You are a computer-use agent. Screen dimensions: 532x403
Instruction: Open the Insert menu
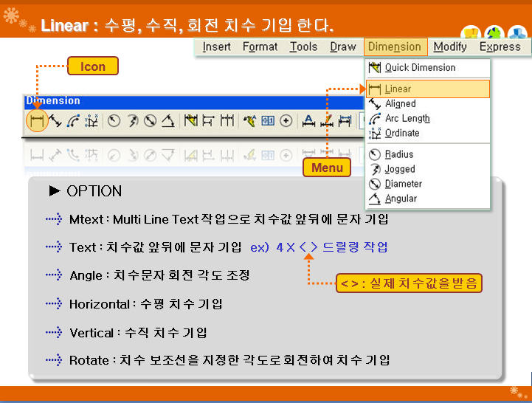pyautogui.click(x=216, y=46)
